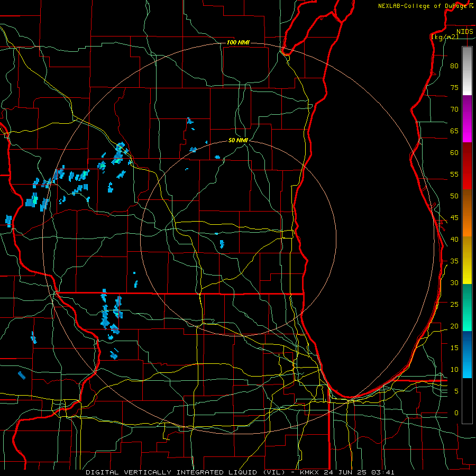Click the 45 value on color scale
This screenshot has width=476, height=476.
click(454, 218)
